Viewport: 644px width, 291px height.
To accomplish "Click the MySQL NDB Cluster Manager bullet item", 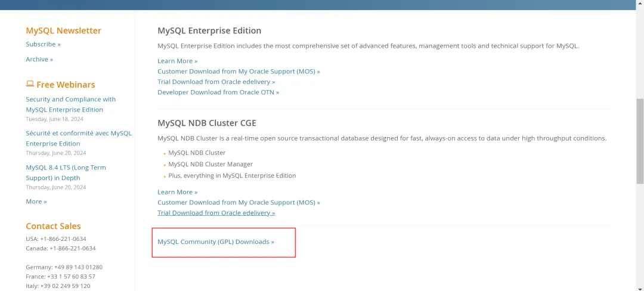I will click(210, 164).
